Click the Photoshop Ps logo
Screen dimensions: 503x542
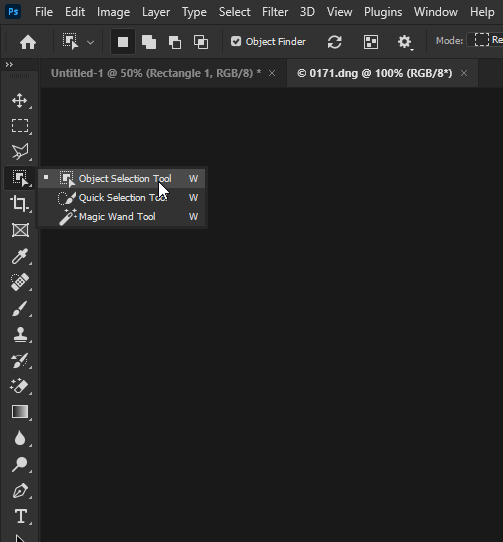tap(13, 12)
